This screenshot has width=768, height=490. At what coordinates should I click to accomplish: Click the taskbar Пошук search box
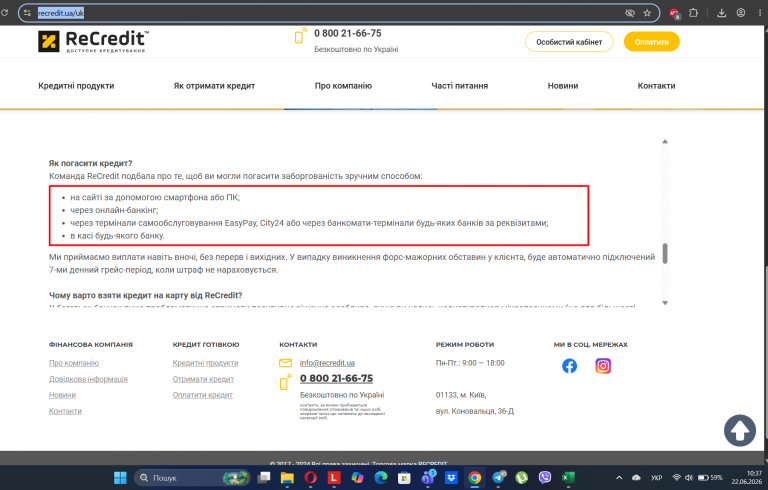(x=192, y=478)
